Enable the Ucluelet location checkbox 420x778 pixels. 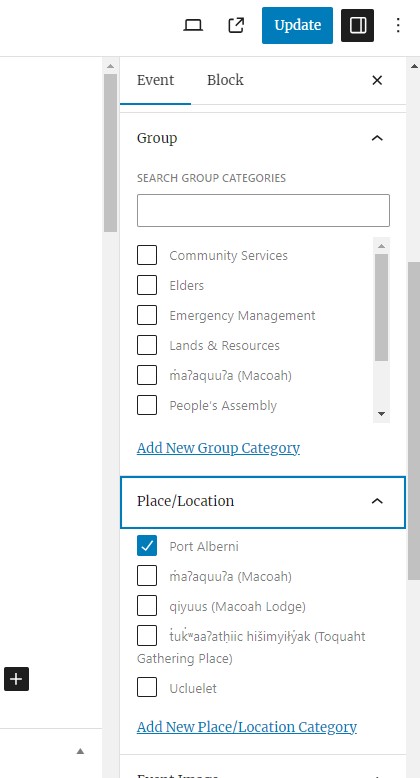tap(147, 688)
